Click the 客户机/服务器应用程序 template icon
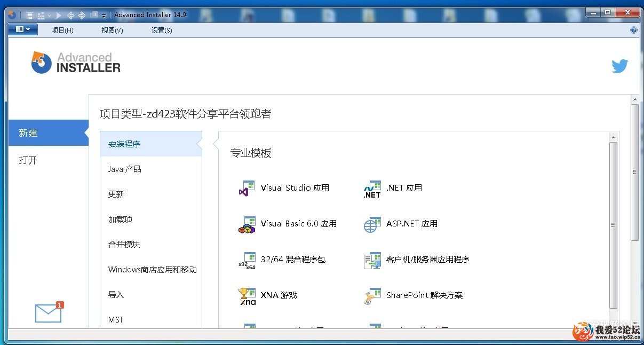This screenshot has height=345, width=644. point(372,261)
